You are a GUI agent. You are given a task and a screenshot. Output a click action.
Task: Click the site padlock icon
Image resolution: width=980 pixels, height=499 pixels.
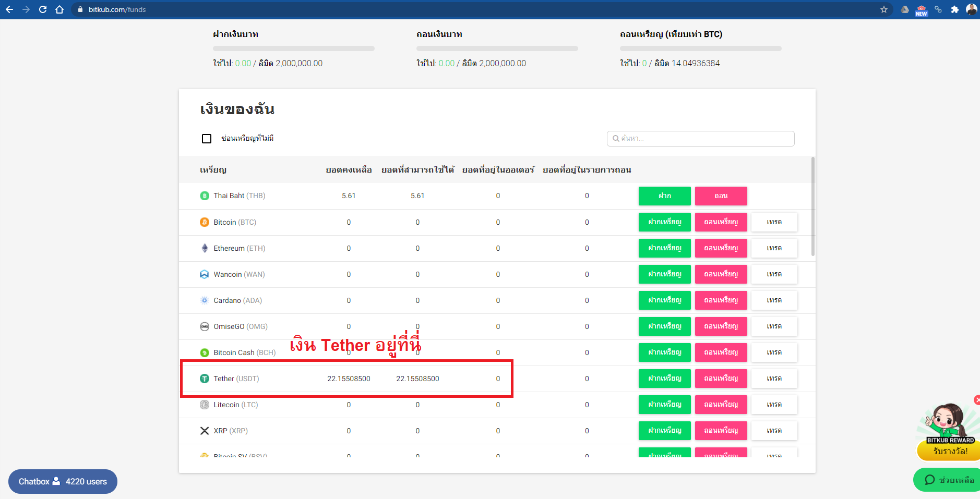pyautogui.click(x=80, y=9)
